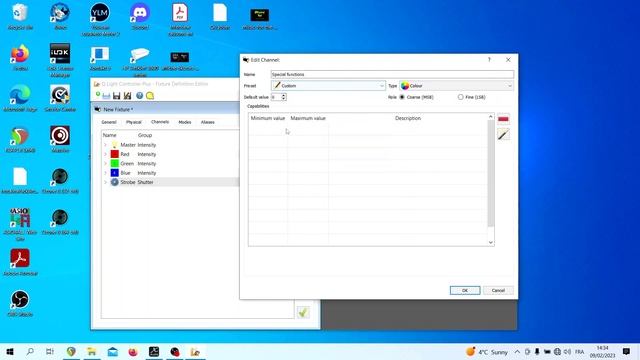Expand the Green channel row
Screen dimensions: 640x360
pyautogui.click(x=105, y=164)
